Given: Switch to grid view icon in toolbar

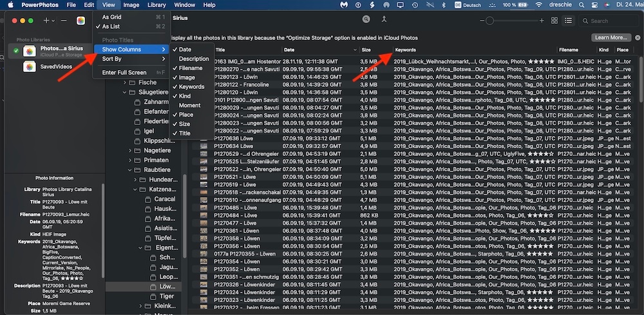Looking at the screenshot, I should (554, 21).
